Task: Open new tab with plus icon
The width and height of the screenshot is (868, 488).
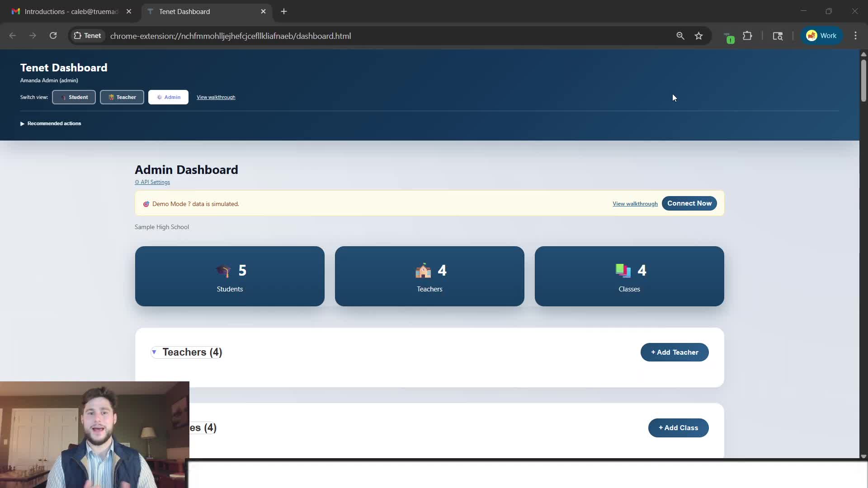Action: (284, 11)
